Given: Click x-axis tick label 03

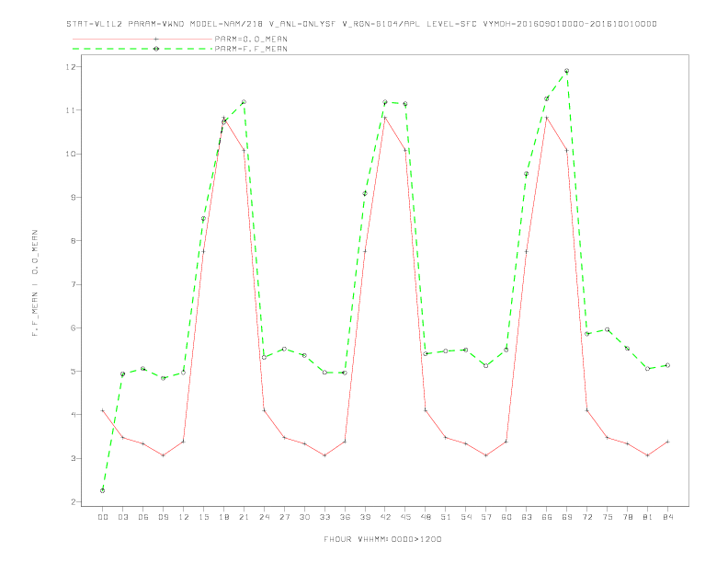Looking at the screenshot, I should 123,517.
